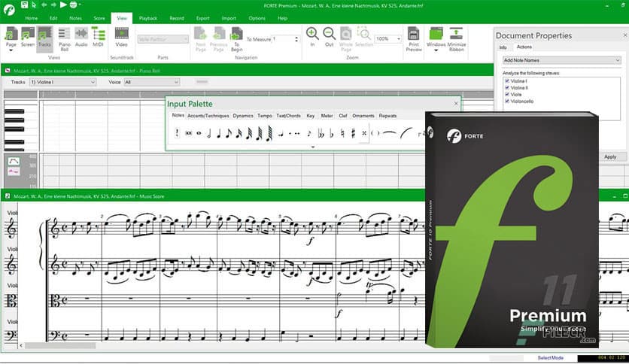Screen dimensions: 629x364
Task: Click the undo arrow in quick access toolbar
Action: 44,5
